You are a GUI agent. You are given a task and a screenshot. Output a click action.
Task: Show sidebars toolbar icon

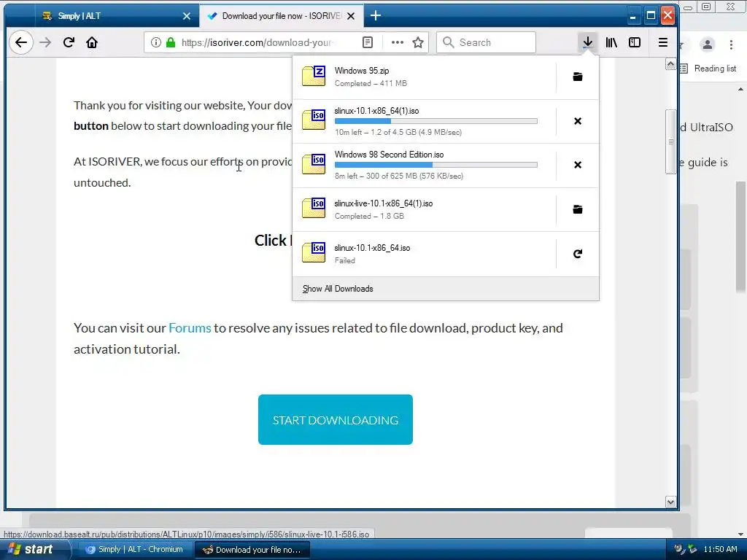(635, 42)
